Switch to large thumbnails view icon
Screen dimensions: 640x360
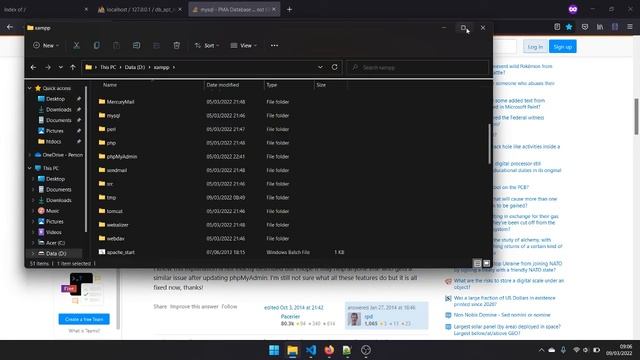click(487, 264)
